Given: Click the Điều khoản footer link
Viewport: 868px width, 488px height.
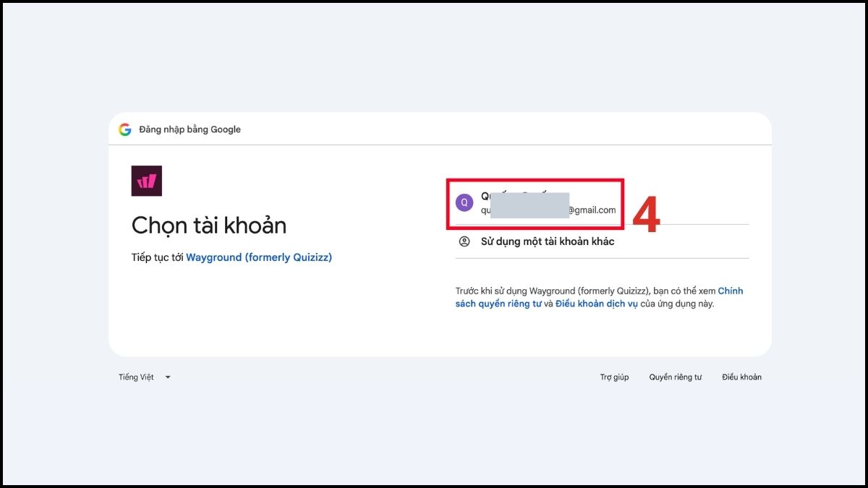Looking at the screenshot, I should (741, 377).
